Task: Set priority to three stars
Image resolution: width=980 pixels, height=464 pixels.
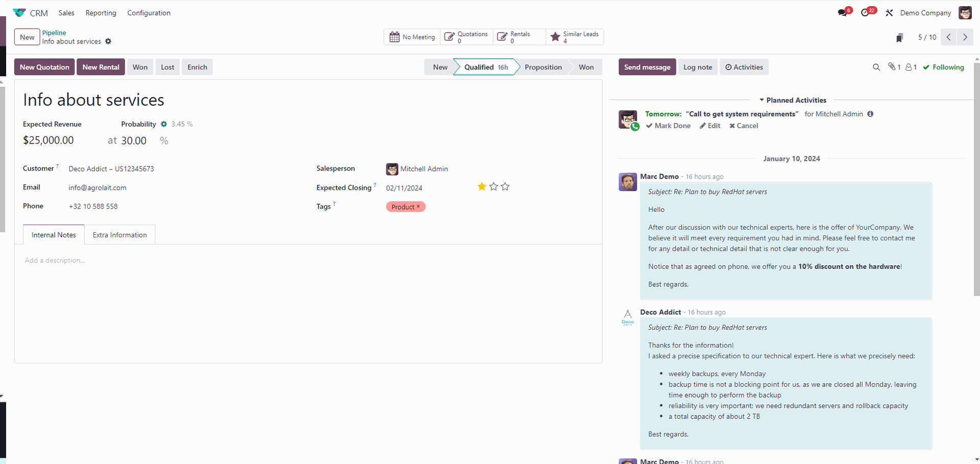Action: [505, 187]
